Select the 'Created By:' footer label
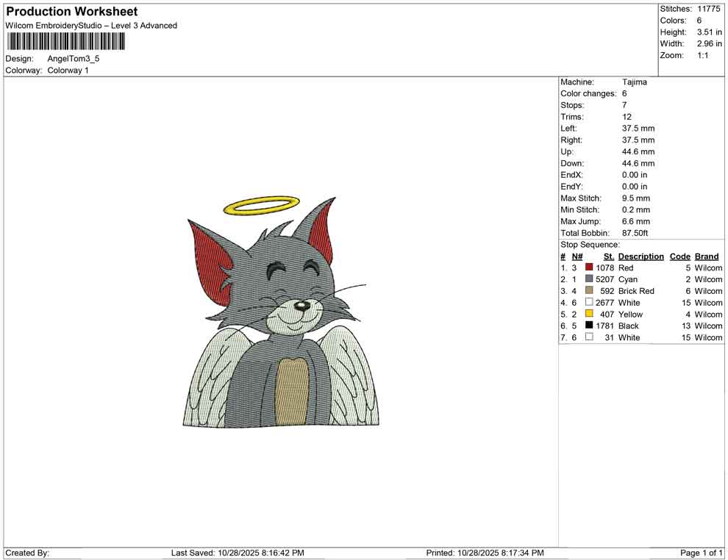Image resolution: width=728 pixels, height=560 pixels. coord(27,553)
